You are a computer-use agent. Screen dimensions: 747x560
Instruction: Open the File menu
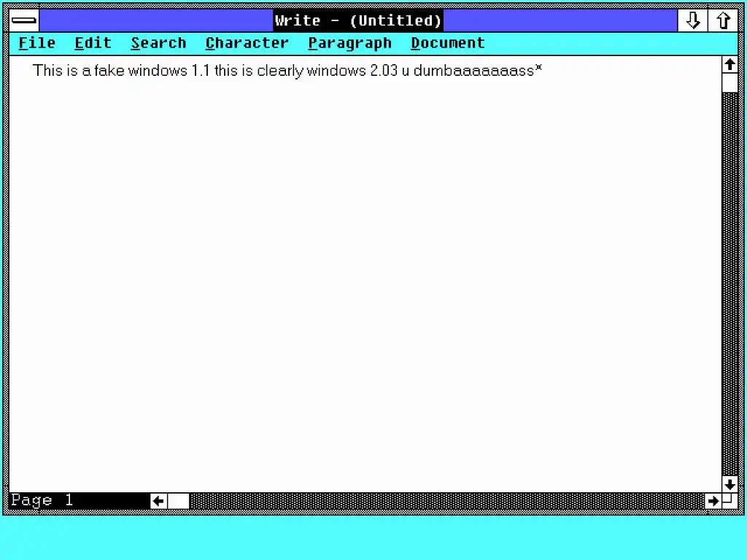click(x=36, y=43)
